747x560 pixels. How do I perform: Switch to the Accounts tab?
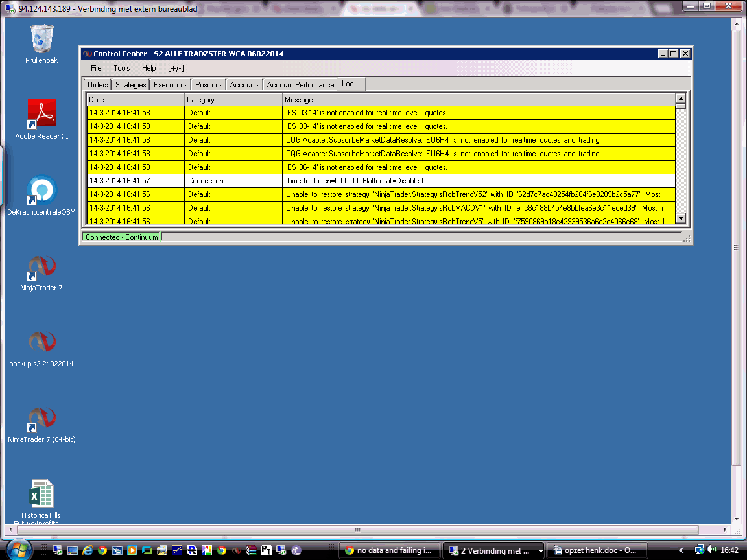(x=244, y=85)
